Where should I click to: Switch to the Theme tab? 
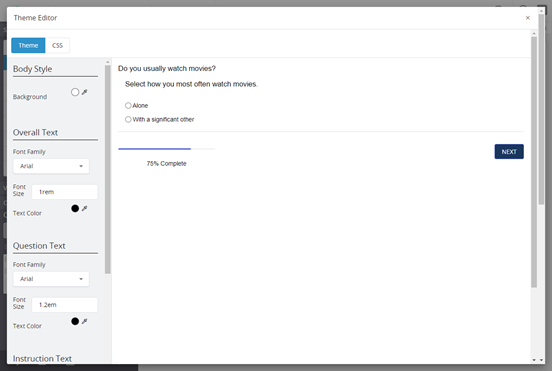(x=28, y=45)
